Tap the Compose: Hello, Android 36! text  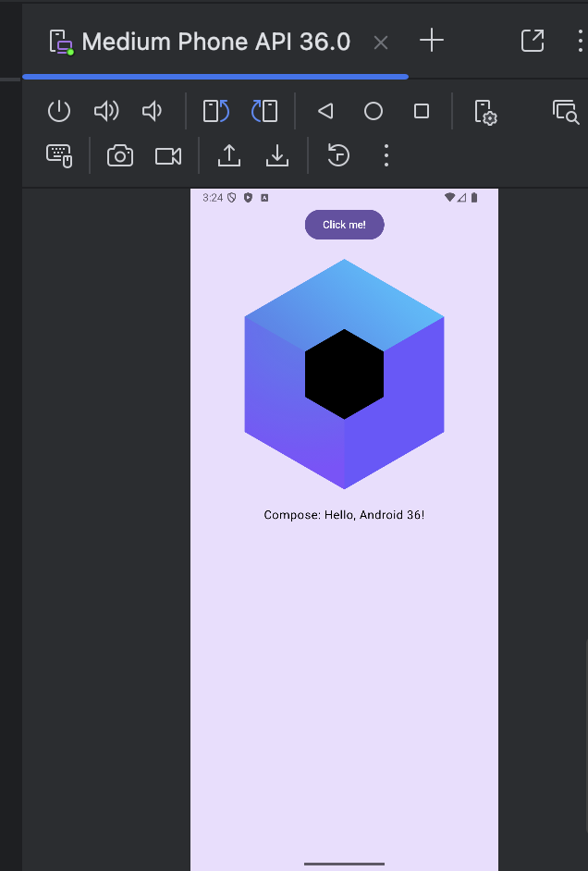pyautogui.click(x=344, y=515)
